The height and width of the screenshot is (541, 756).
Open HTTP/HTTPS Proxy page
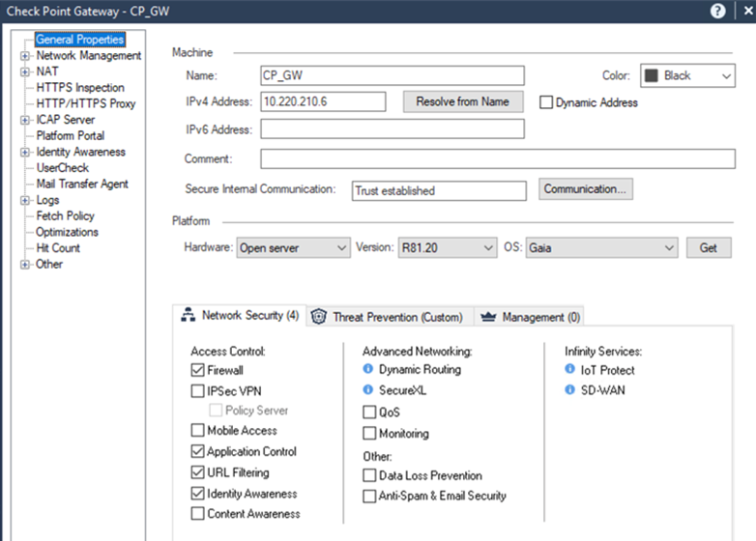pyautogui.click(x=86, y=103)
